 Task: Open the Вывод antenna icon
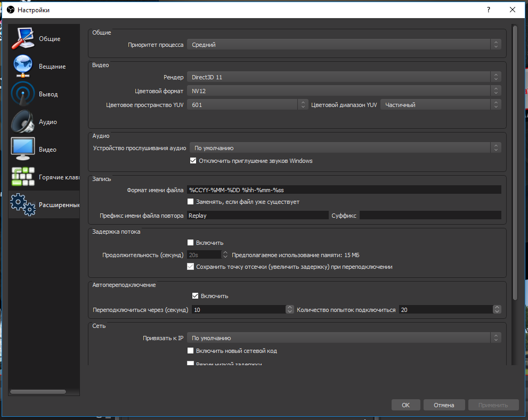coord(23,94)
